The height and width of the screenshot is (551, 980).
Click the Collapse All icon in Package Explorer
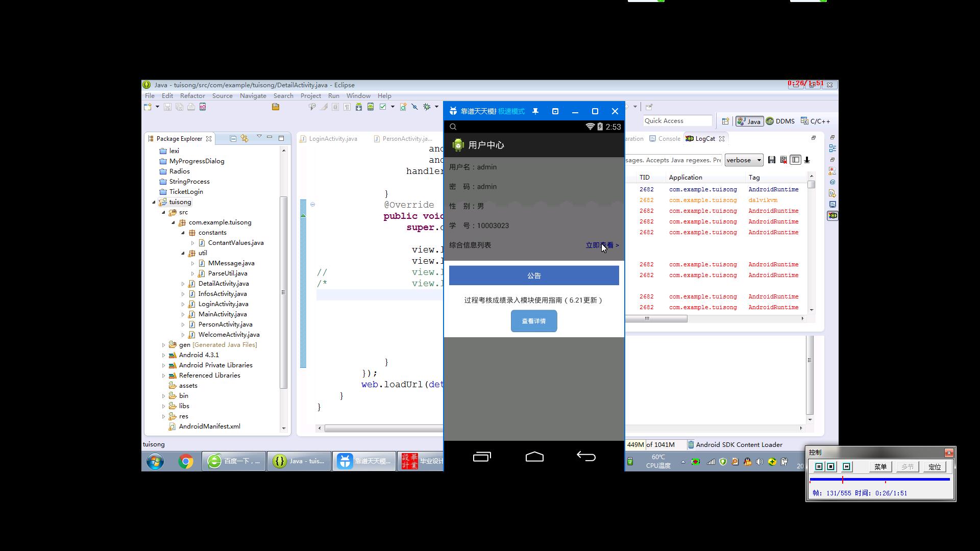(233, 138)
